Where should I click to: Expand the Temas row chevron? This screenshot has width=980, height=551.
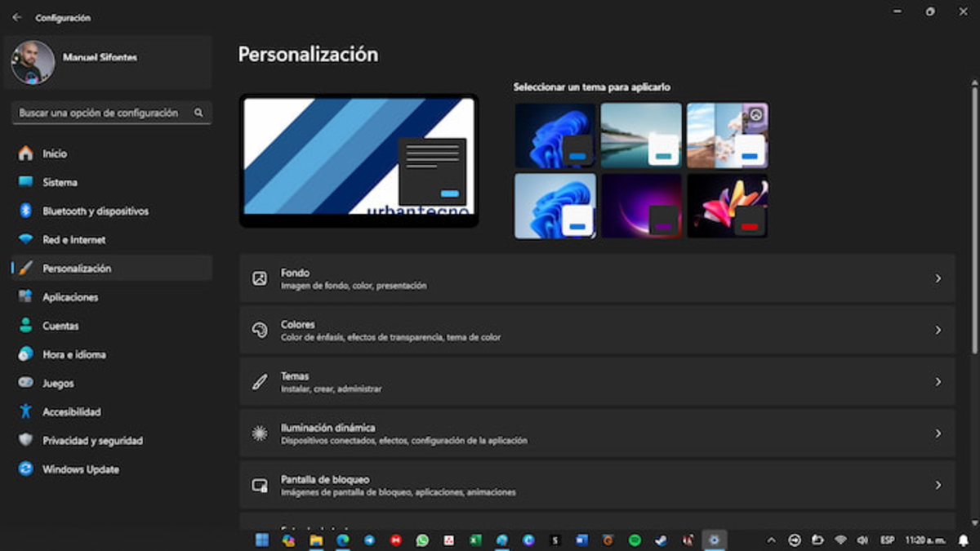(938, 382)
